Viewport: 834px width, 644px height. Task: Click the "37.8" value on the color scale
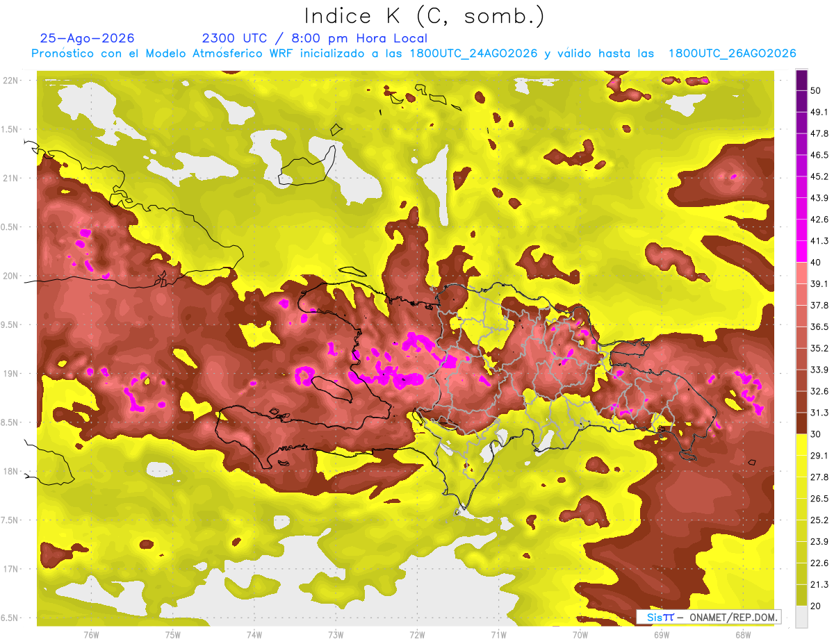click(819, 305)
